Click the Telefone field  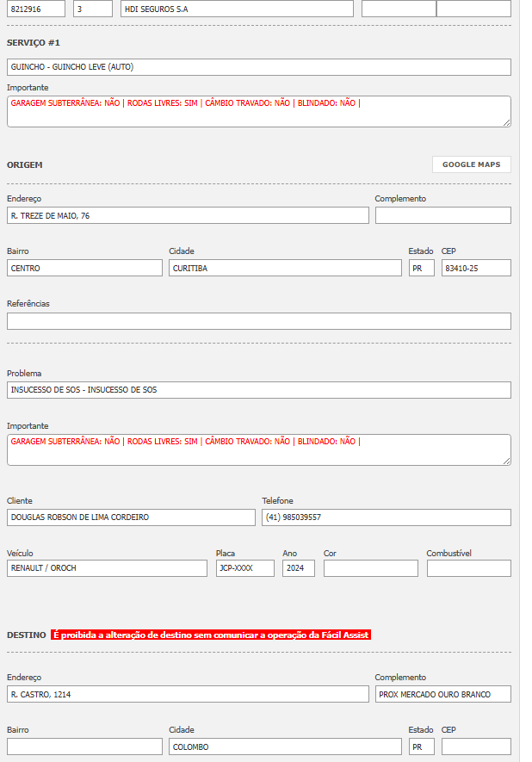click(x=386, y=517)
